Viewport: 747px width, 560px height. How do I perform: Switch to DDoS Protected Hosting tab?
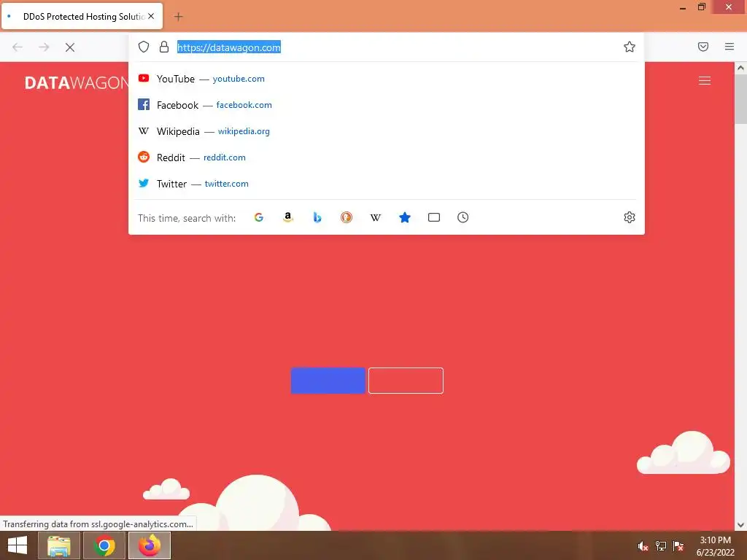click(x=82, y=16)
